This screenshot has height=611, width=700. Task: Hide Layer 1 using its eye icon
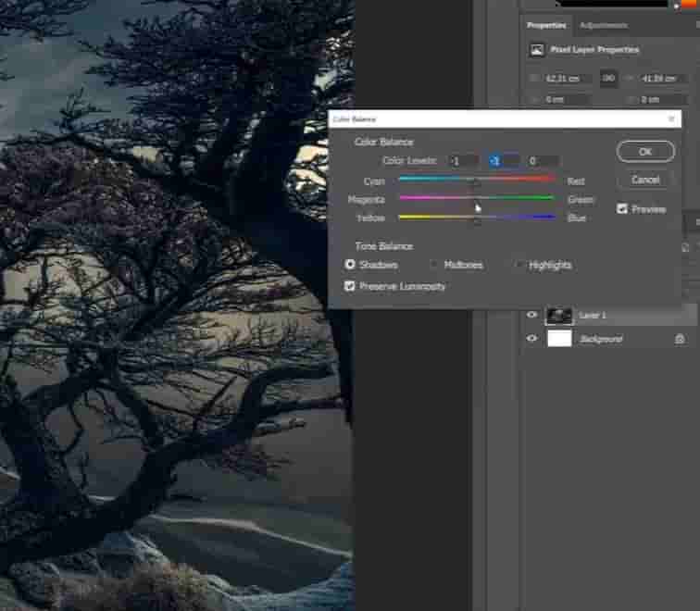[x=531, y=316]
